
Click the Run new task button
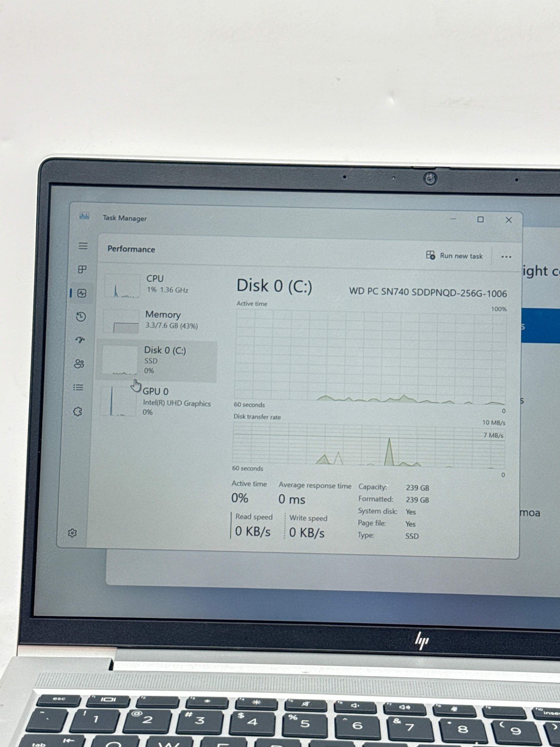pos(455,255)
